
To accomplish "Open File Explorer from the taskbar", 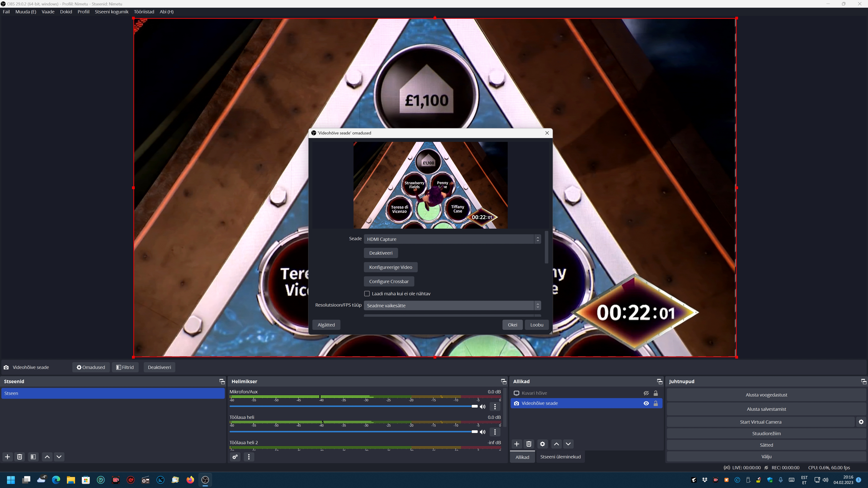I will point(71,480).
